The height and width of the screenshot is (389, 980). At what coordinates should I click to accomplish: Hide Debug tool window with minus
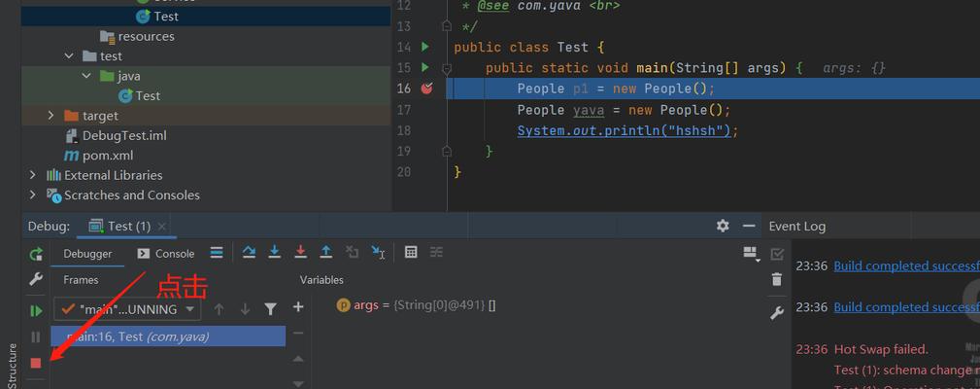tap(749, 226)
